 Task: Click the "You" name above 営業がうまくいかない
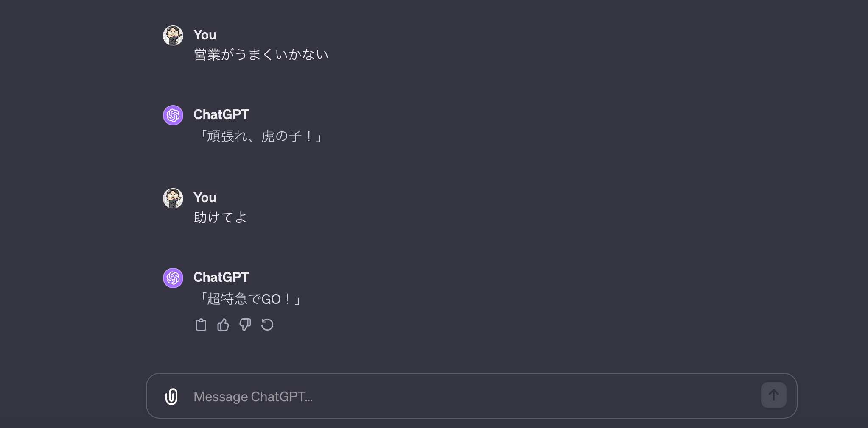(204, 35)
